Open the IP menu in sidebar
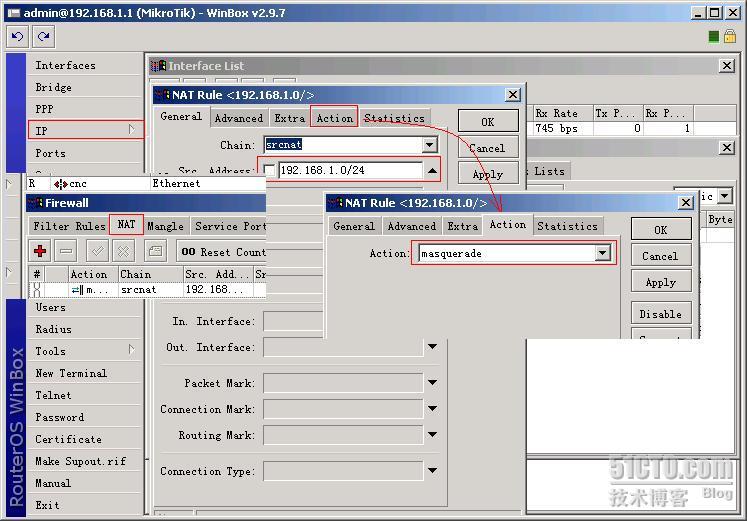 coord(86,130)
